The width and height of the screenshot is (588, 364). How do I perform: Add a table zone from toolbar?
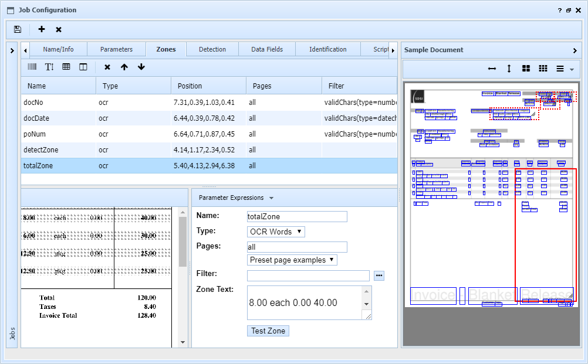(66, 67)
